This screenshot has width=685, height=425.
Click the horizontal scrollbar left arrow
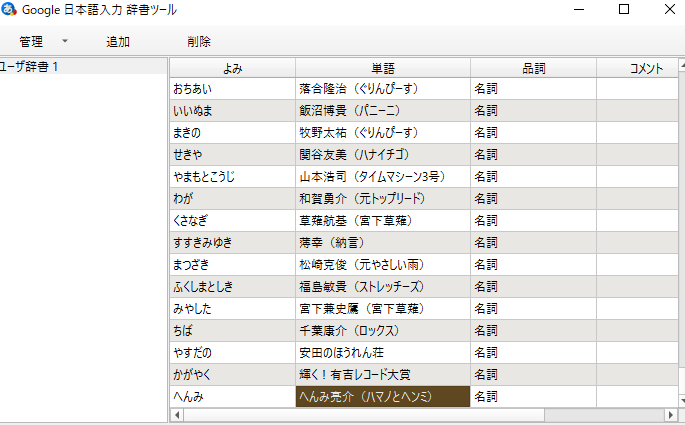[177, 415]
